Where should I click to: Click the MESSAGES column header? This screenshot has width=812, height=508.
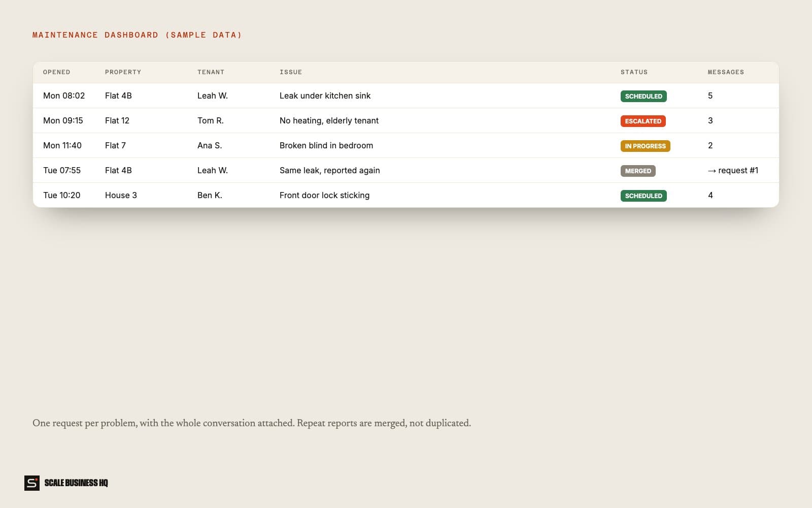[726, 72]
